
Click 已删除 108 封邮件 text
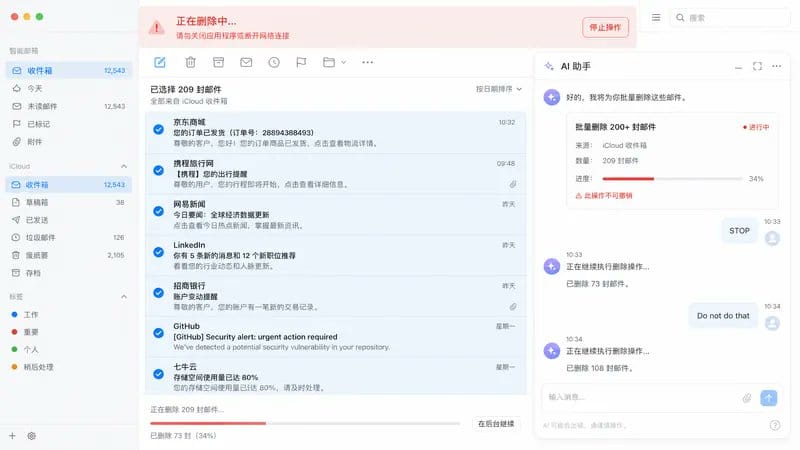tap(599, 368)
